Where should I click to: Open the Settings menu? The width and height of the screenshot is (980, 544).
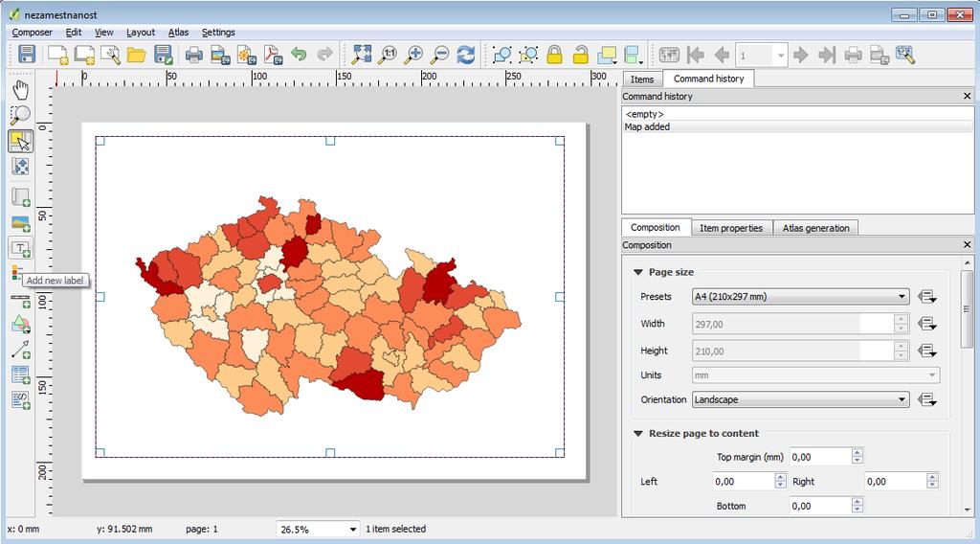[218, 33]
